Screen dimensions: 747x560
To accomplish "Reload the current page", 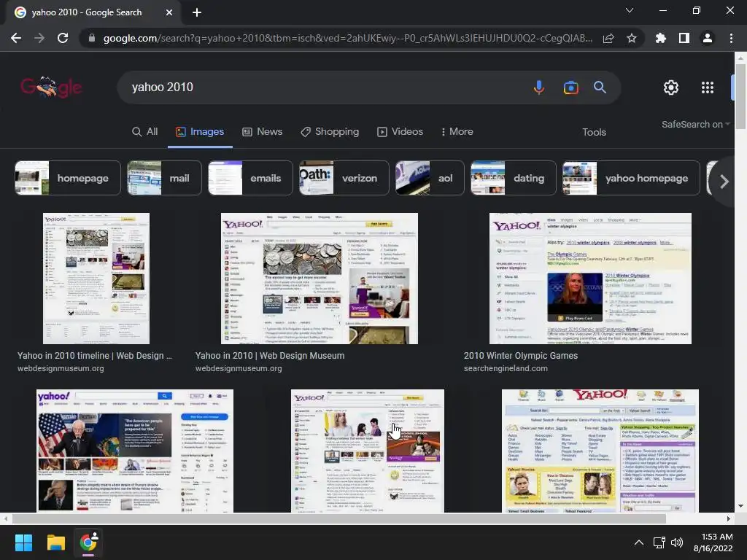I will tap(63, 38).
